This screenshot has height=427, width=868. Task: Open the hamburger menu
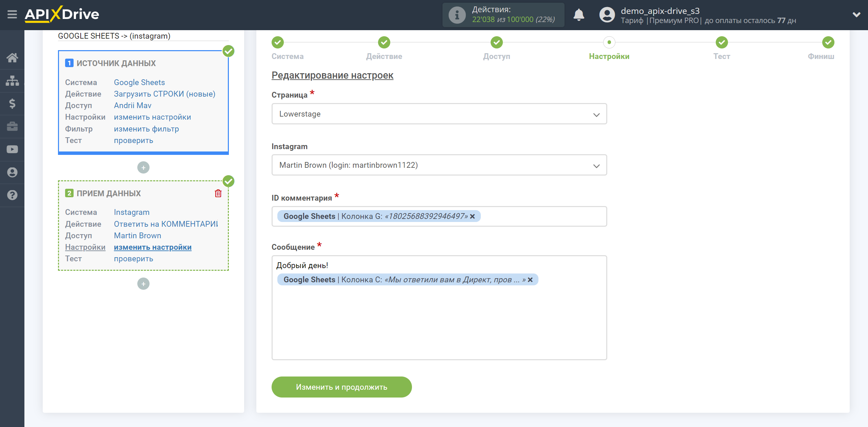click(x=12, y=15)
